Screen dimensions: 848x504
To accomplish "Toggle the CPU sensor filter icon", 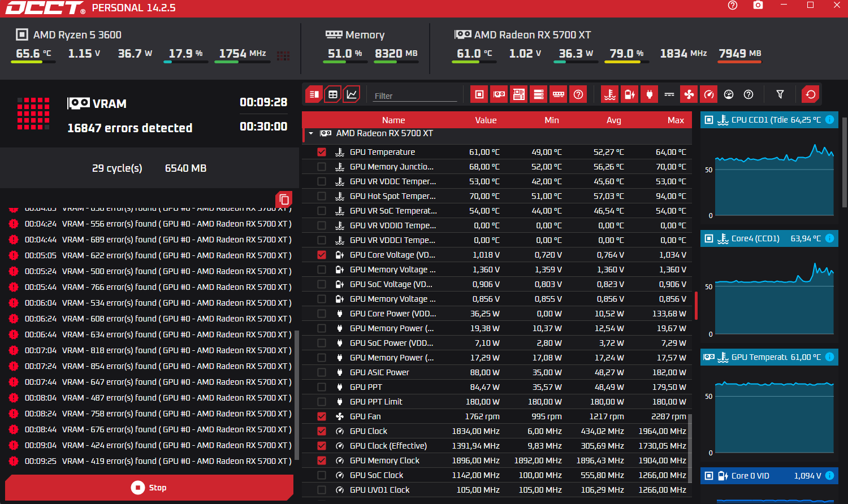I will coord(479,94).
